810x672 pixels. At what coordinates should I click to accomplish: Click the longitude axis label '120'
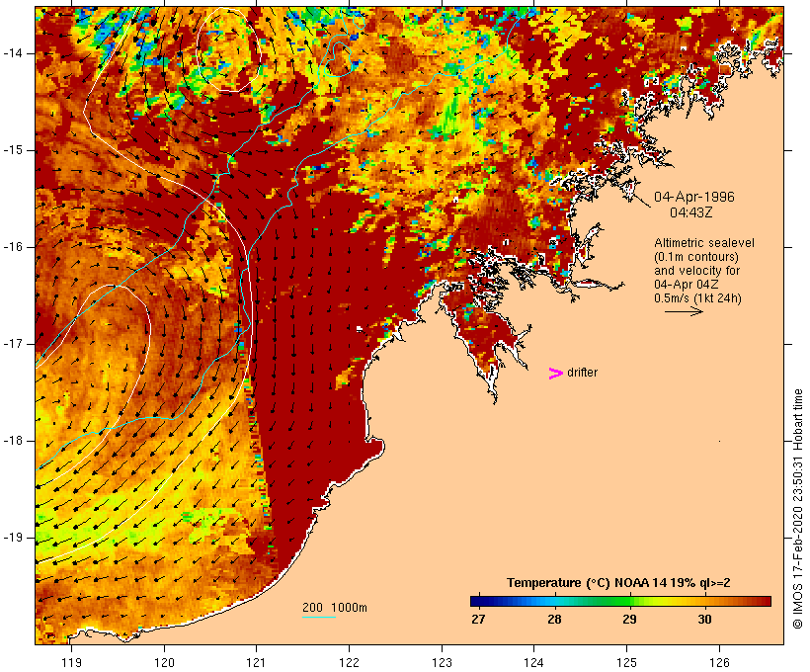click(x=164, y=662)
